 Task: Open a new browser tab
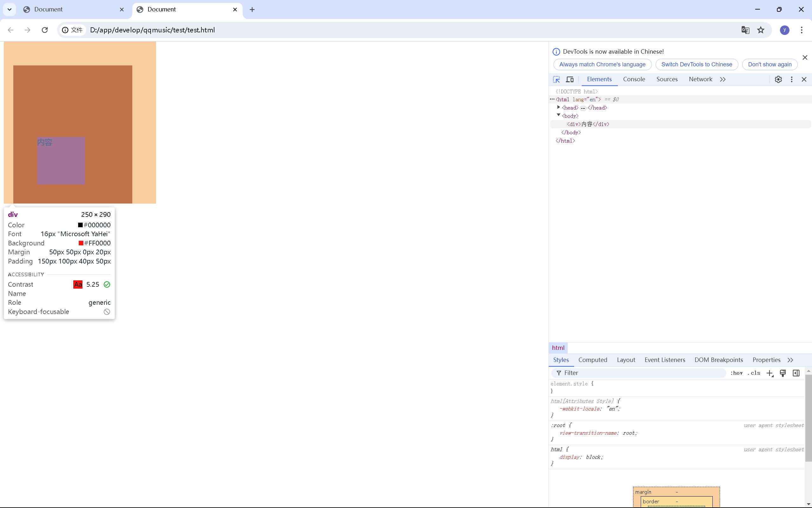252,10
